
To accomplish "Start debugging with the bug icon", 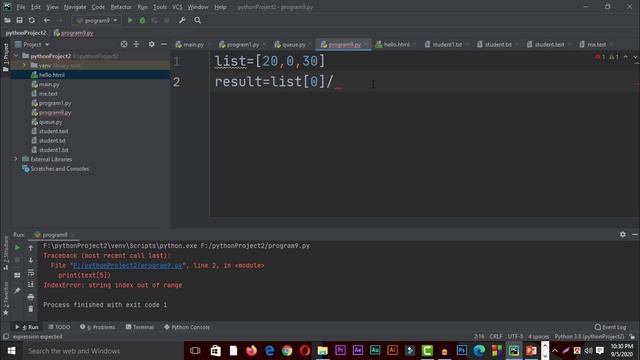I will (x=142, y=20).
